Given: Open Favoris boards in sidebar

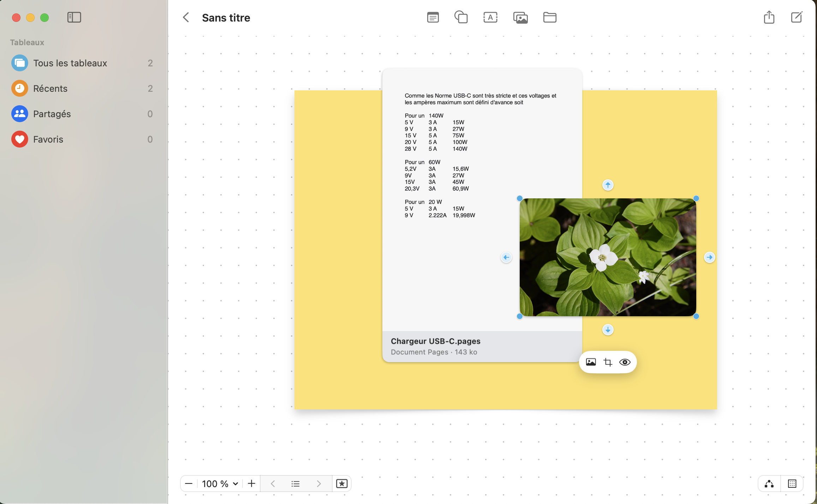Looking at the screenshot, I should [x=48, y=139].
